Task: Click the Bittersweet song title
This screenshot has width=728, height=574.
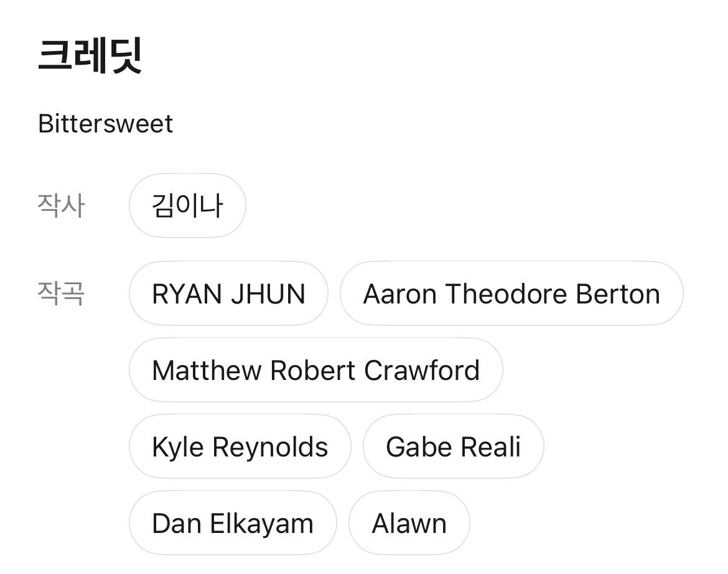Action: click(x=106, y=123)
